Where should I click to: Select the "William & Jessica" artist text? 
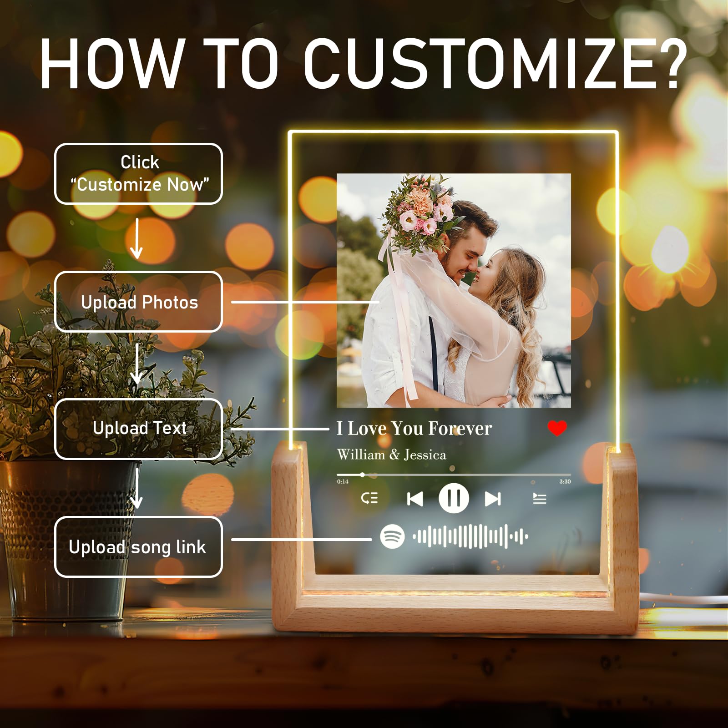(391, 455)
